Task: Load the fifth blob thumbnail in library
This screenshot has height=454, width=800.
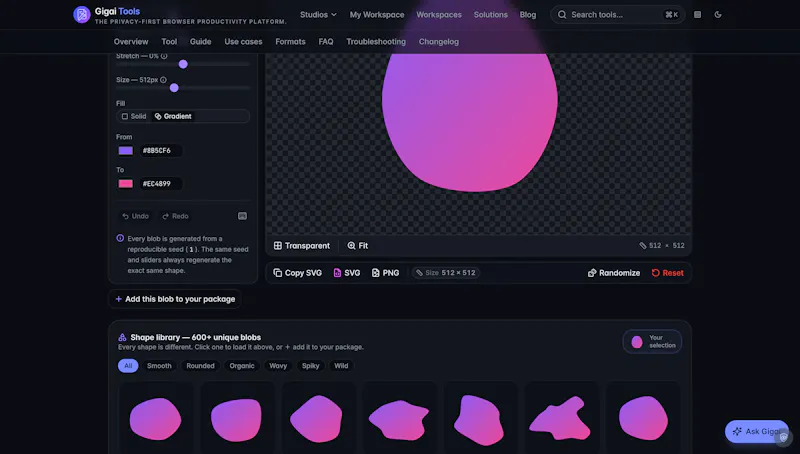Action: click(480, 418)
